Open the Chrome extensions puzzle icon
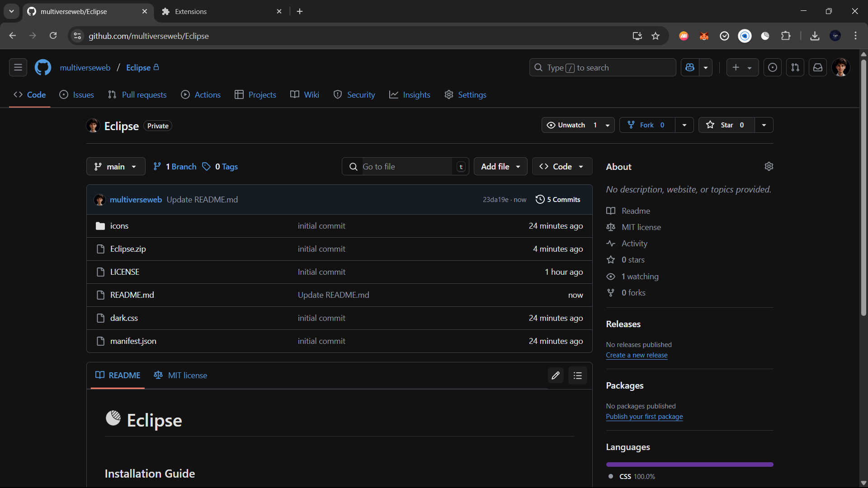The height and width of the screenshot is (488, 868). tap(786, 36)
